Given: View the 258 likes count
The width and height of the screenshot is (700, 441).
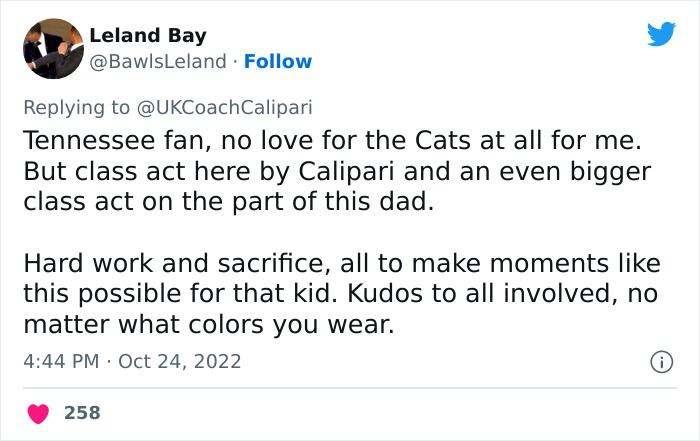Looking at the screenshot, I should click(82, 412).
